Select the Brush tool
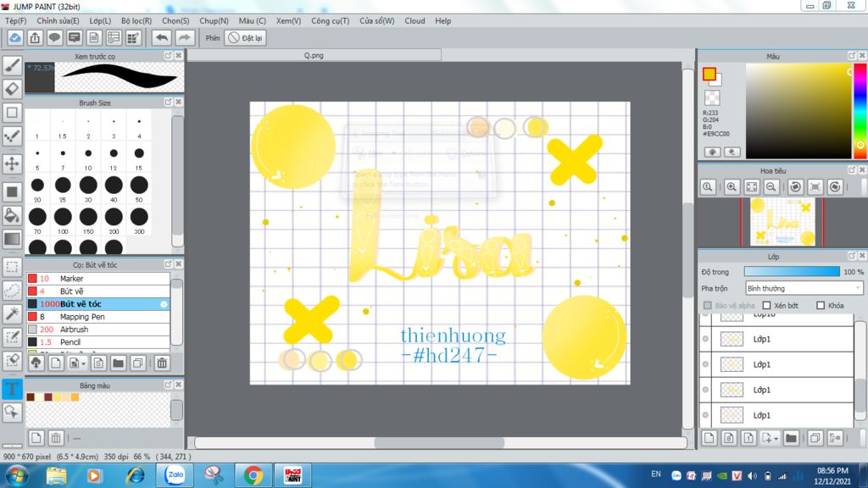The image size is (868, 488). (12, 65)
